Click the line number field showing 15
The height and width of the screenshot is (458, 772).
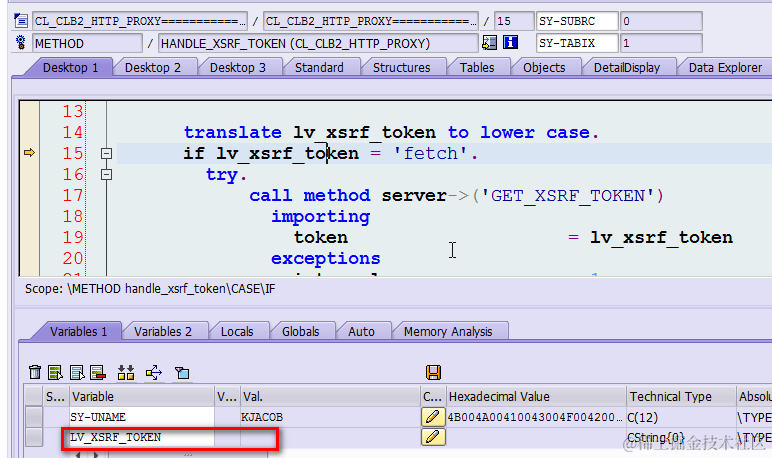tap(514, 21)
